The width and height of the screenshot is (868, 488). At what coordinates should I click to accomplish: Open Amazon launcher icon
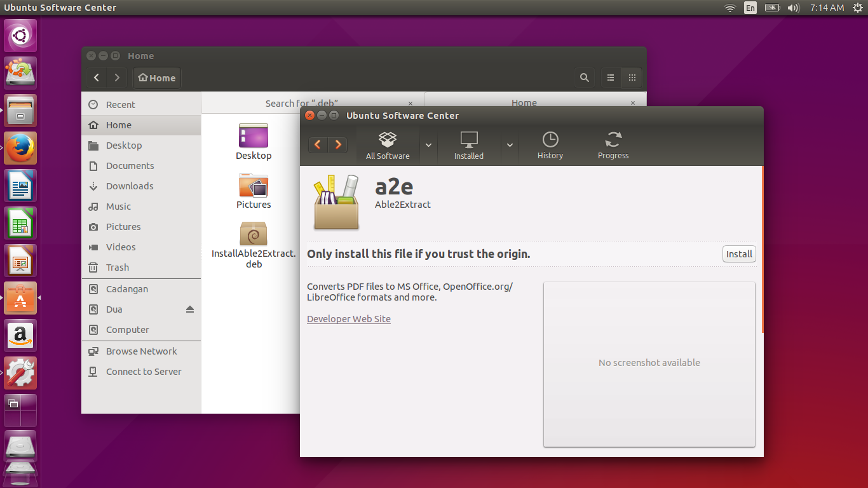21,335
